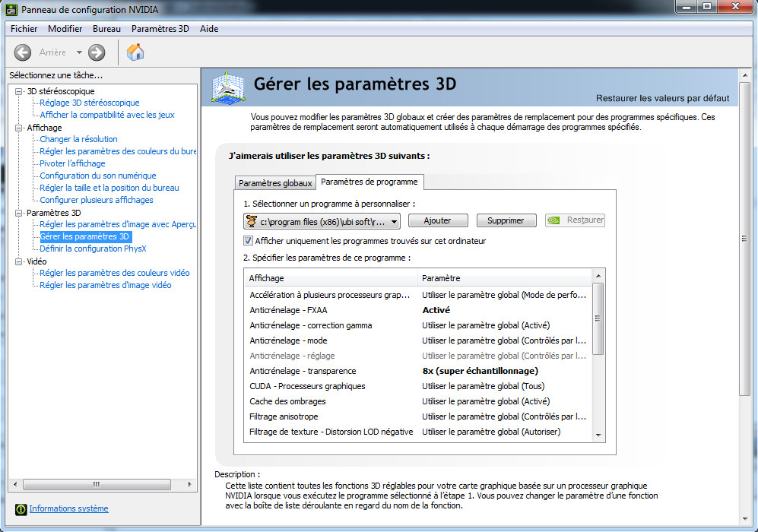Click the NVIDIA title bar app icon
758x532 pixels.
pos(11,9)
